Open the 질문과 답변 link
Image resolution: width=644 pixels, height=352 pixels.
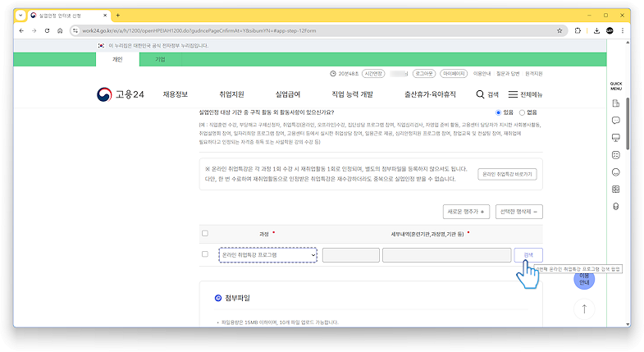[x=508, y=74]
